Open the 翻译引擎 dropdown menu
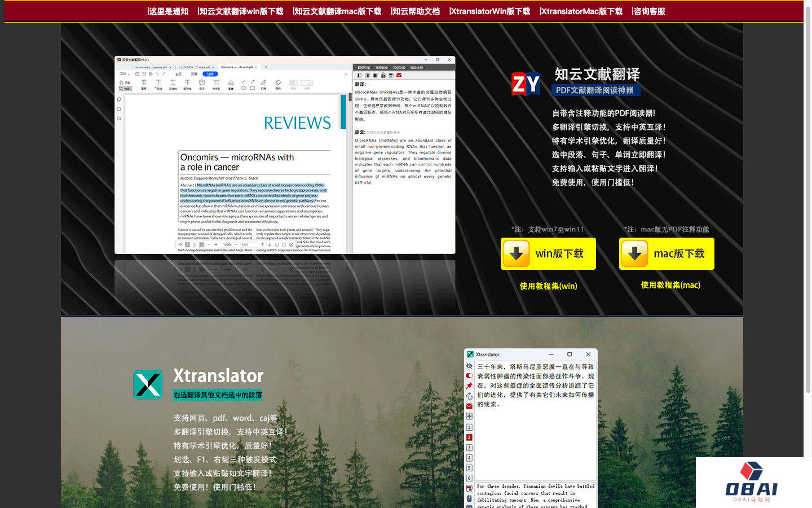812x508 pixels. (365, 68)
